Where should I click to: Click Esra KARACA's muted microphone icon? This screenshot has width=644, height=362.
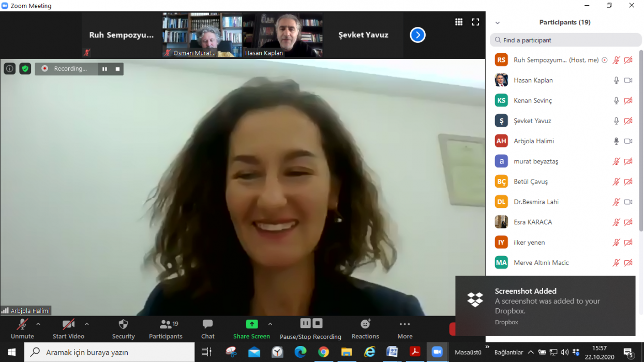point(616,222)
